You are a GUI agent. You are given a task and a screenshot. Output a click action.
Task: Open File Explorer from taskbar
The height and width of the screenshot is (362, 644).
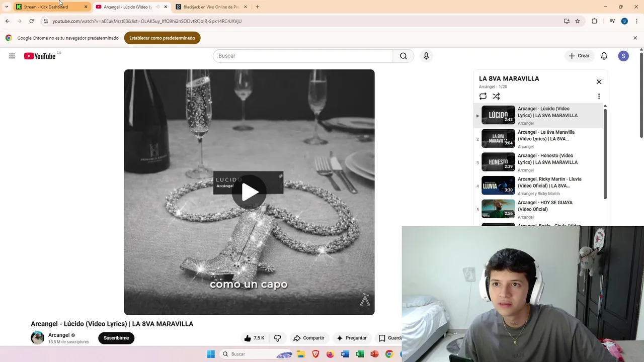pos(301,354)
